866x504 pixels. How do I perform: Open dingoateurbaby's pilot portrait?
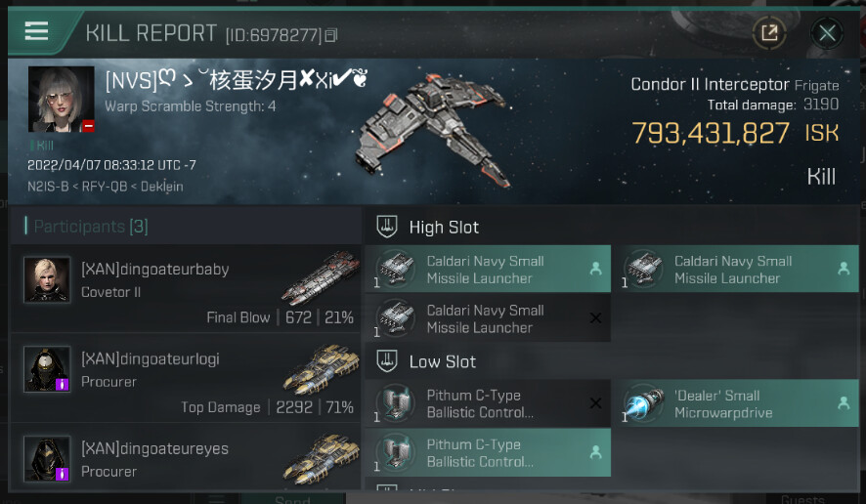coord(47,279)
